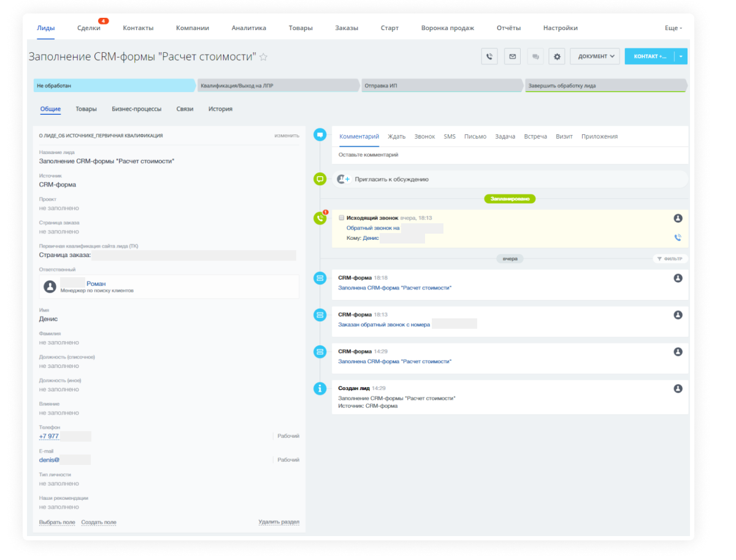The width and height of the screenshot is (736, 560).
Task: Open Заполнена CRM-форма link at 18:18
Action: (x=395, y=288)
